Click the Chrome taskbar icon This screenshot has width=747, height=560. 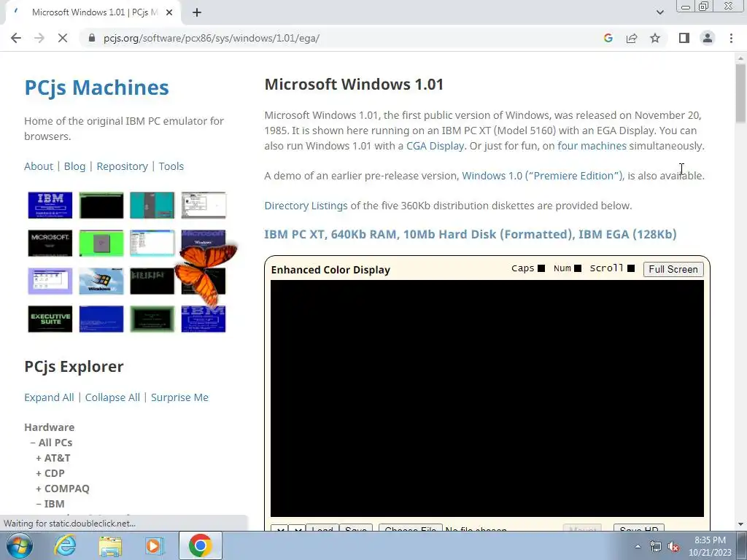(x=200, y=545)
